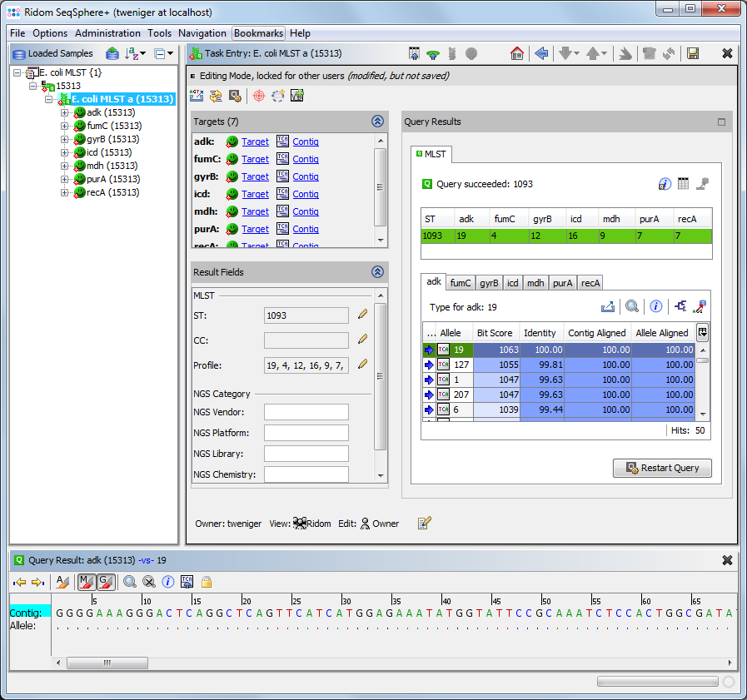Toggle the M highlight button in alignment toolbar
The image size is (747, 700).
[87, 582]
